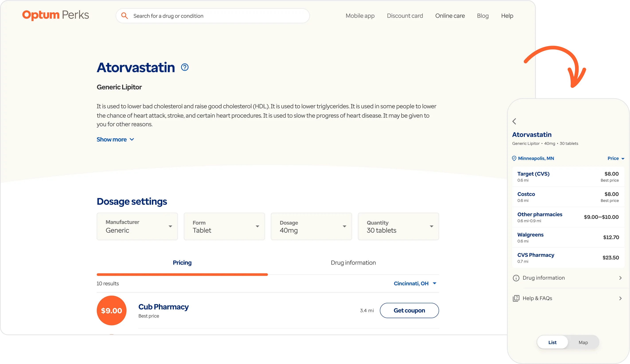Click the Drug information info circle icon
The height and width of the screenshot is (364, 630).
point(516,278)
